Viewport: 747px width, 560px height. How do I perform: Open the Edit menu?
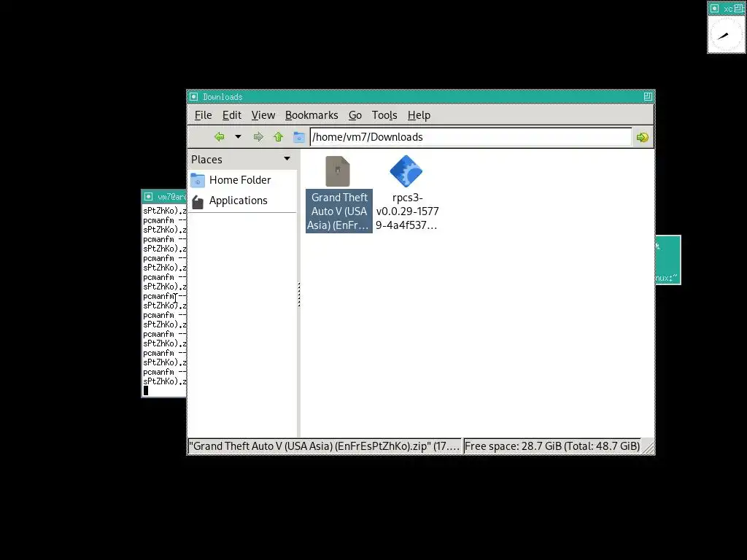[x=231, y=115]
